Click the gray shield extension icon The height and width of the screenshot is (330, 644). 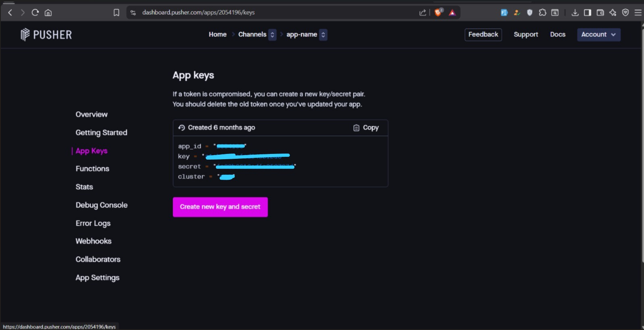530,12
